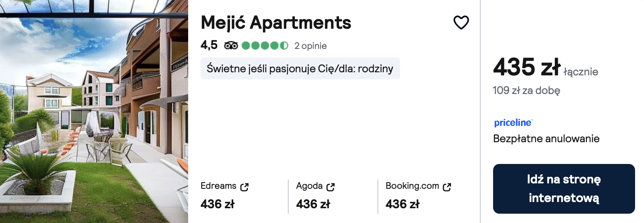
Task: Click the Booking.com 436 zł price
Action: (x=403, y=204)
